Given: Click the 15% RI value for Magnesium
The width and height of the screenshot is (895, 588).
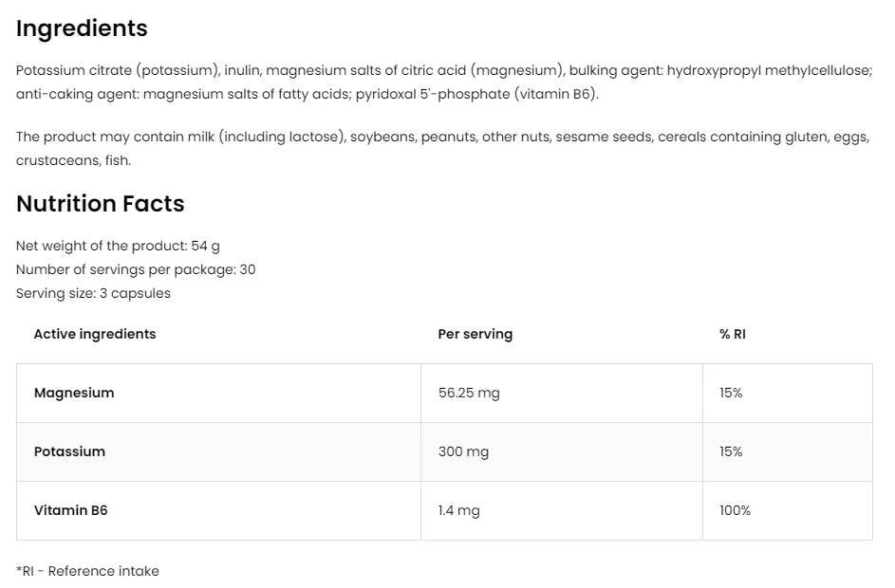Looking at the screenshot, I should click(x=731, y=393).
